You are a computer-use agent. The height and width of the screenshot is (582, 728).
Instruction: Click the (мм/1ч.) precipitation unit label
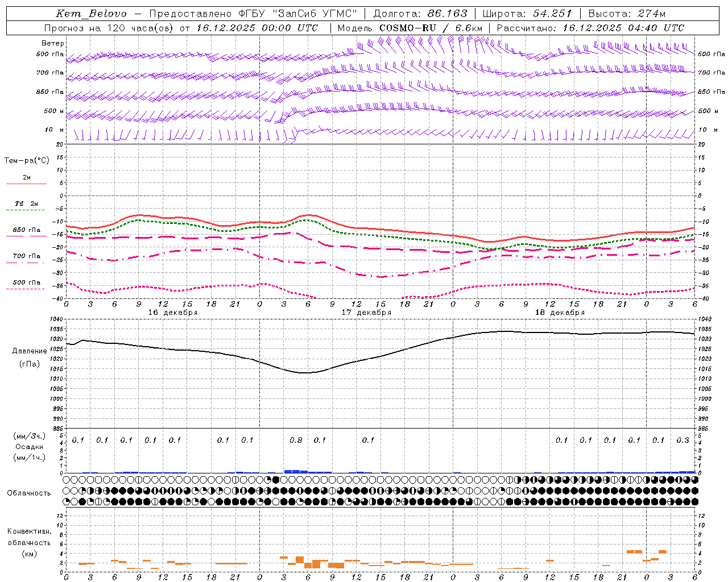pyautogui.click(x=29, y=458)
